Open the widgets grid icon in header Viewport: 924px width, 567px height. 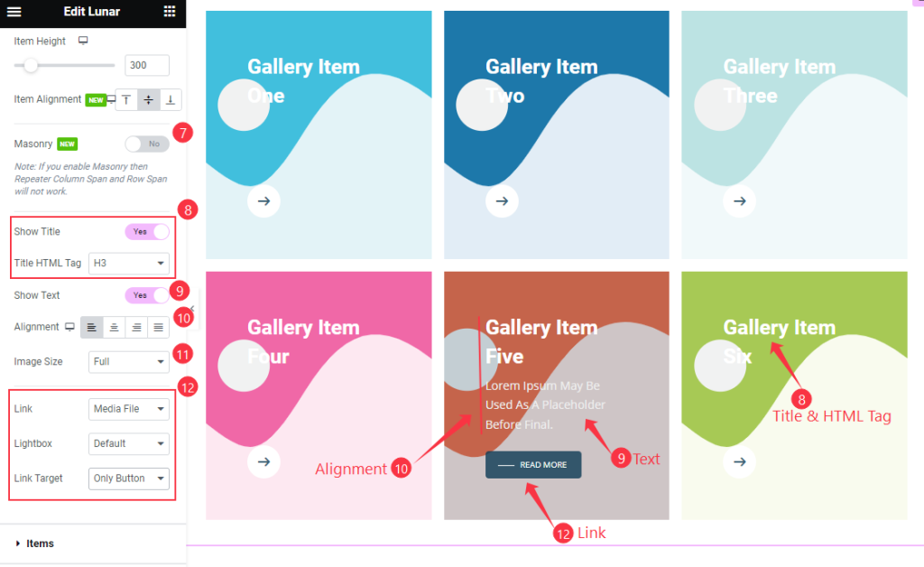[x=169, y=11]
